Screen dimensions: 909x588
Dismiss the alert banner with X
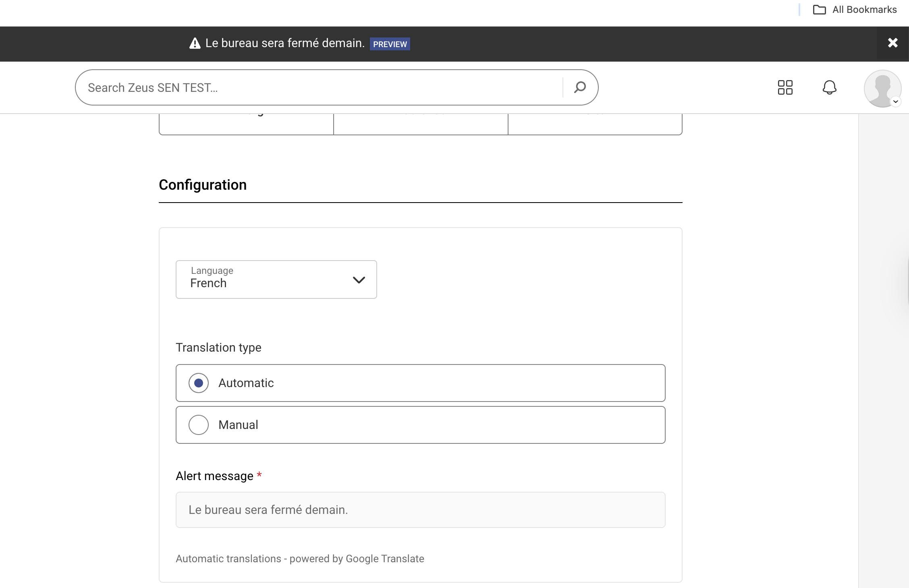click(892, 43)
